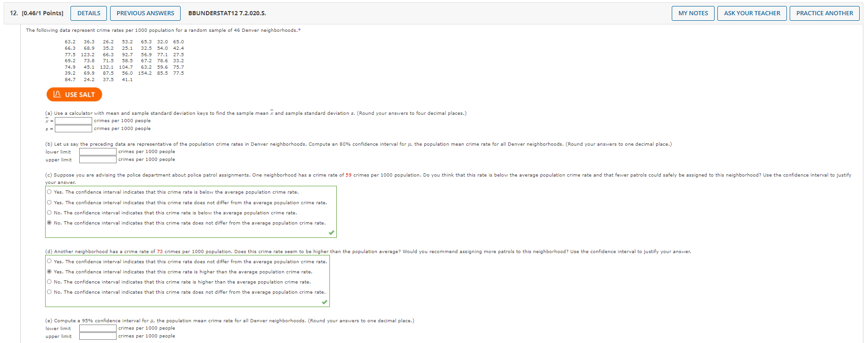The width and height of the screenshot is (868, 343).
Task: Click the footnote dagger after 'Denver neighborhoods.'
Action: pos(299,30)
